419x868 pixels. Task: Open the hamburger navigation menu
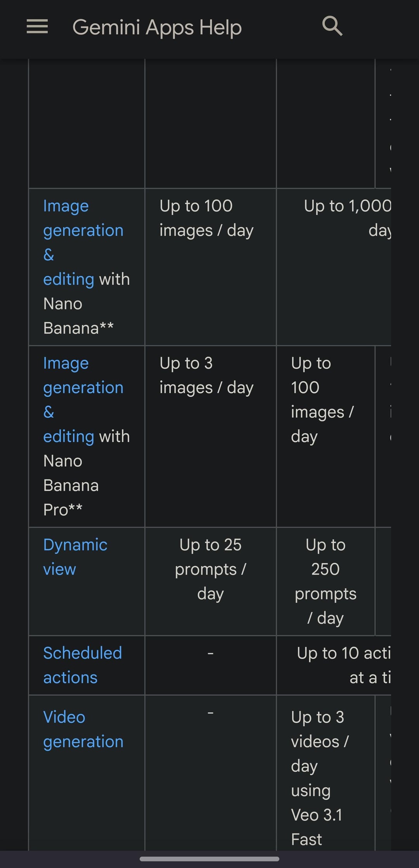tap(37, 27)
